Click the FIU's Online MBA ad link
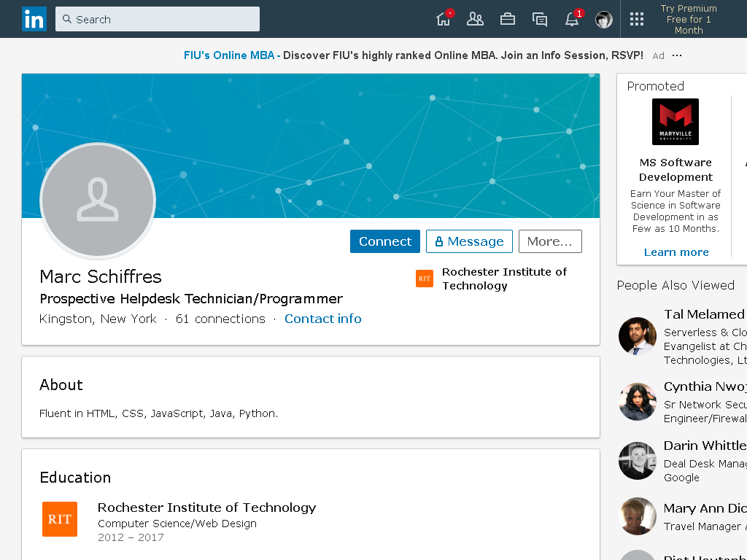747x560 pixels. (x=229, y=55)
